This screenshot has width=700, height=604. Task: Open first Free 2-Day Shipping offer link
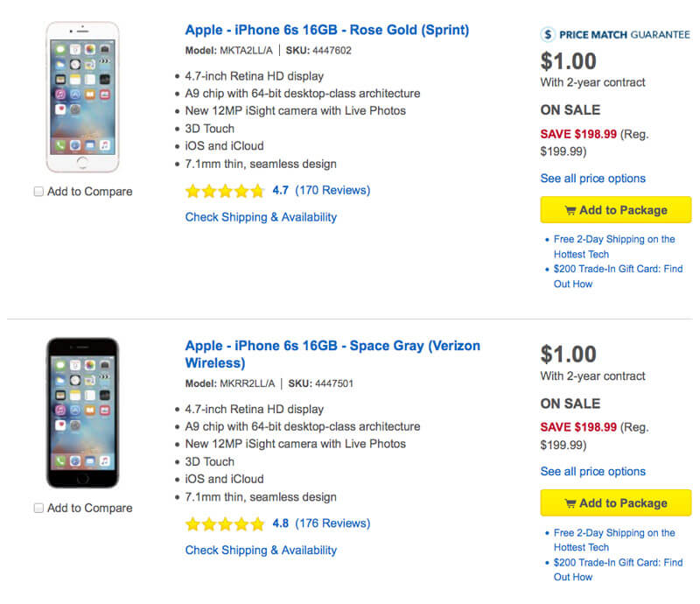click(614, 240)
